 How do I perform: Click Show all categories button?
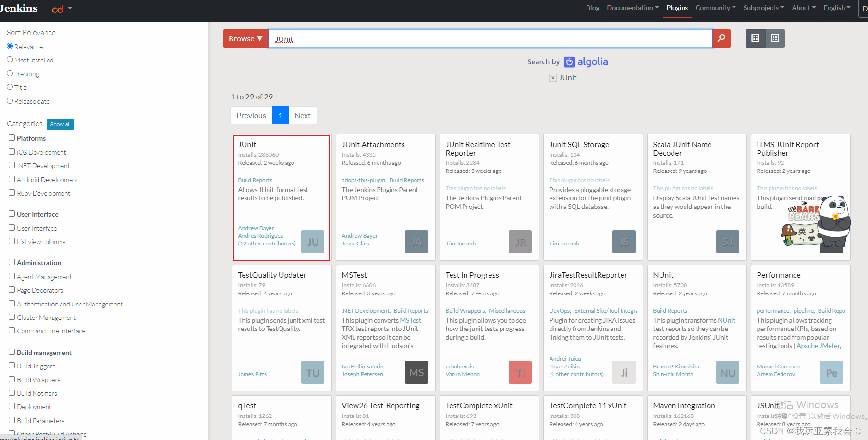tap(61, 124)
